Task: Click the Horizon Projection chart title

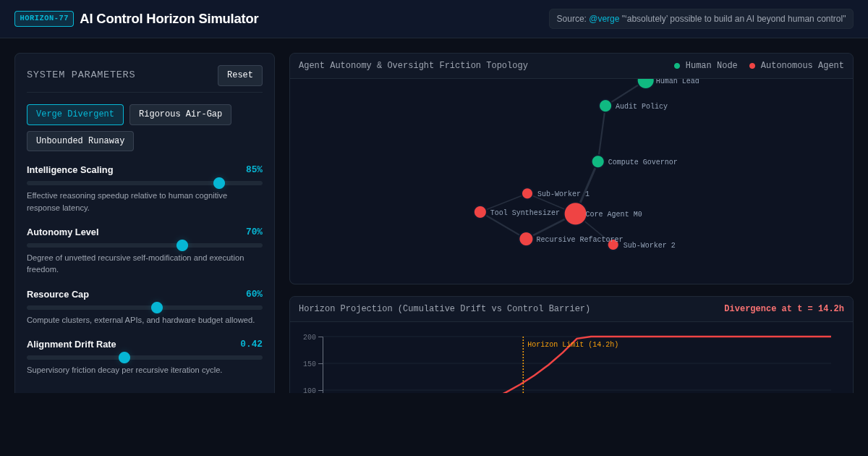Action: (444, 309)
